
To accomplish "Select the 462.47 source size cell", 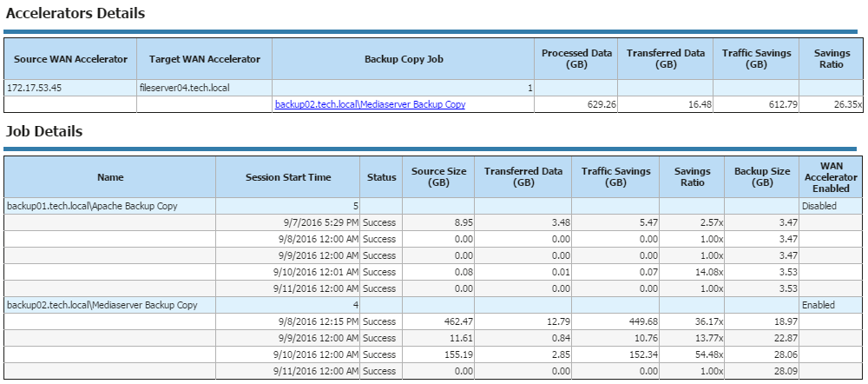I will click(x=438, y=321).
